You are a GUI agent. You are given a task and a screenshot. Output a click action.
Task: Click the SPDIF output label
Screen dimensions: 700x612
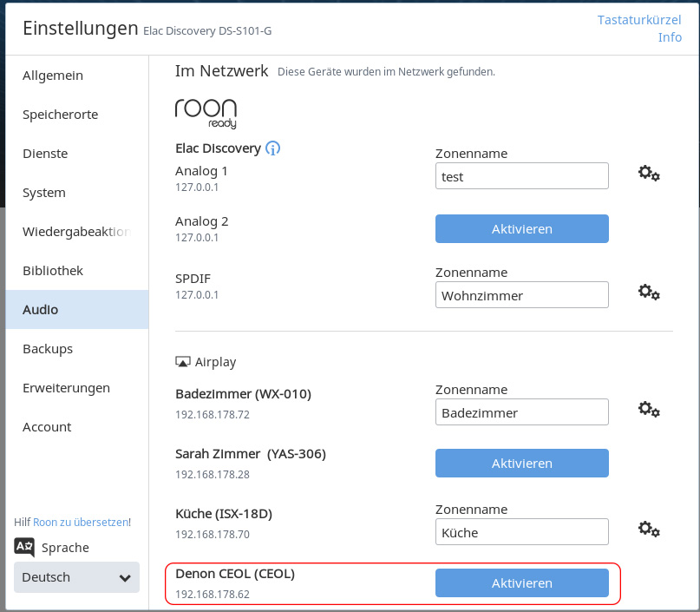click(x=193, y=279)
